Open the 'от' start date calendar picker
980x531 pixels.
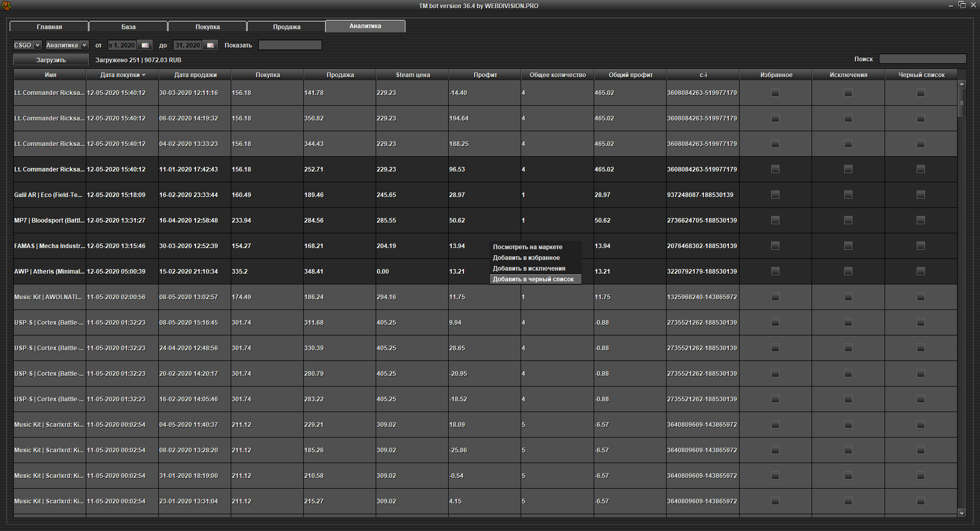tap(145, 45)
